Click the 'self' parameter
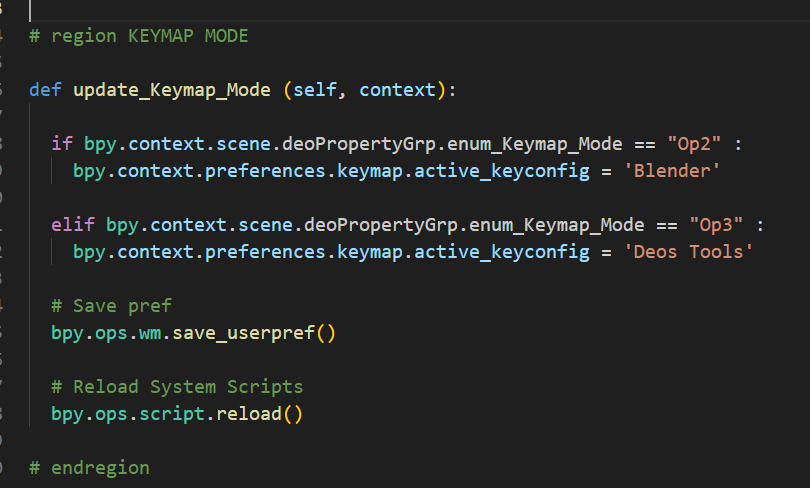Viewport: 810px width, 488px height. click(315, 90)
